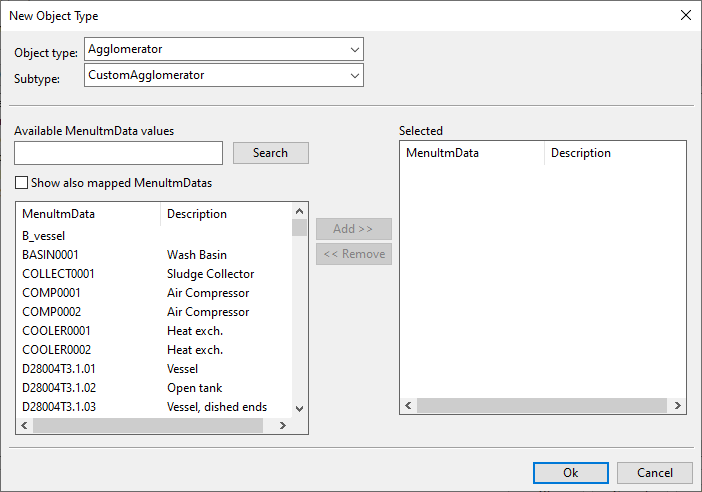The height and width of the screenshot is (492, 702).
Task: Cancel the New Object Type dialog
Action: point(654,473)
